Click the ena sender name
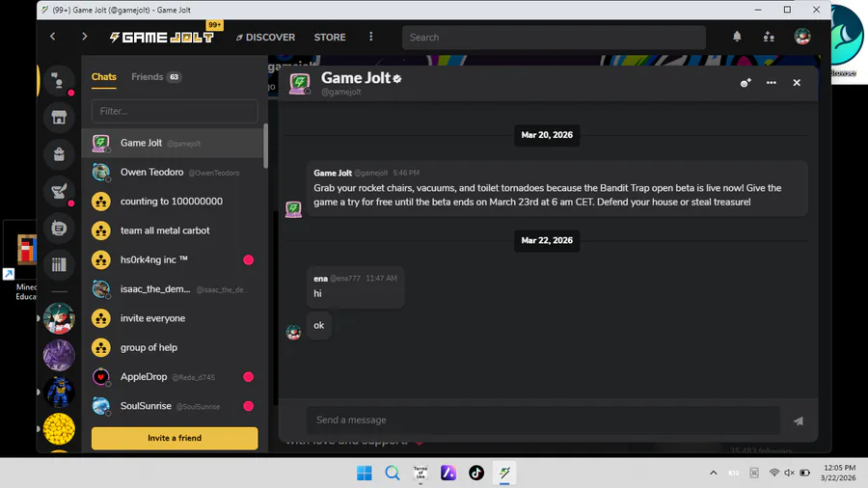868x488 pixels. (x=320, y=279)
